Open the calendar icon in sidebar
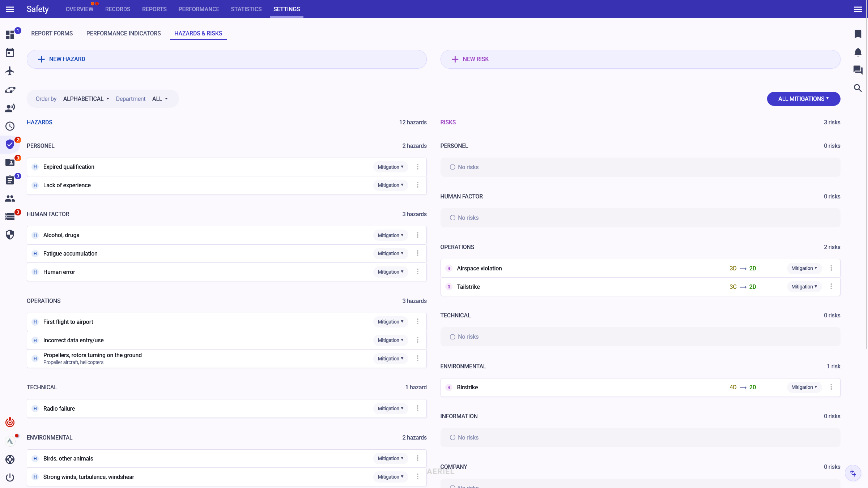Screen dimensions: 868x488 tap(10, 53)
